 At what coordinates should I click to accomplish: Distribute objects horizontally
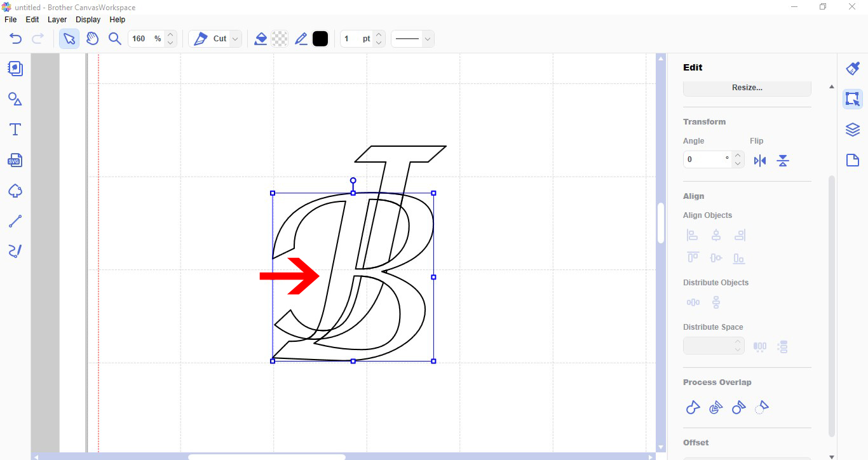click(x=693, y=302)
